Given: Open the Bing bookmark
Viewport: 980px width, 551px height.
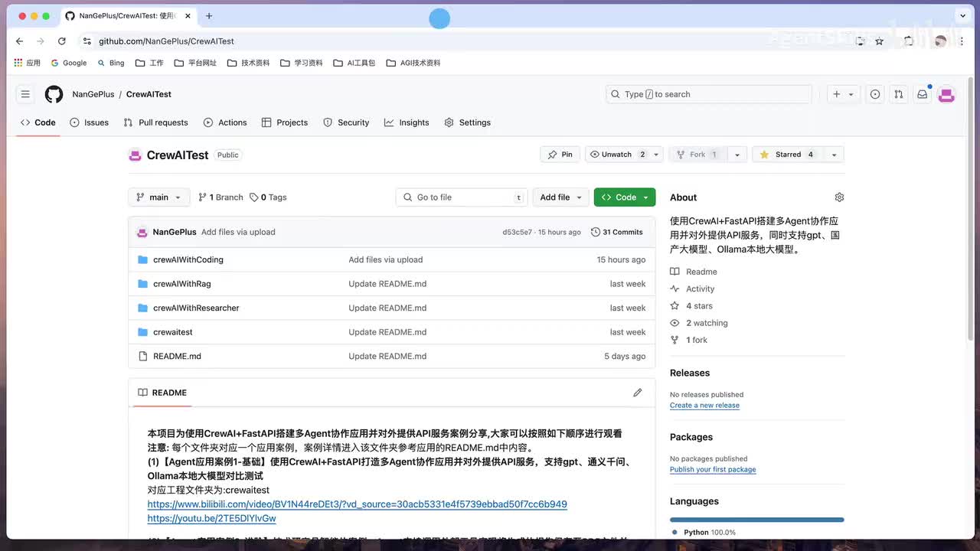Looking at the screenshot, I should click(x=110, y=63).
